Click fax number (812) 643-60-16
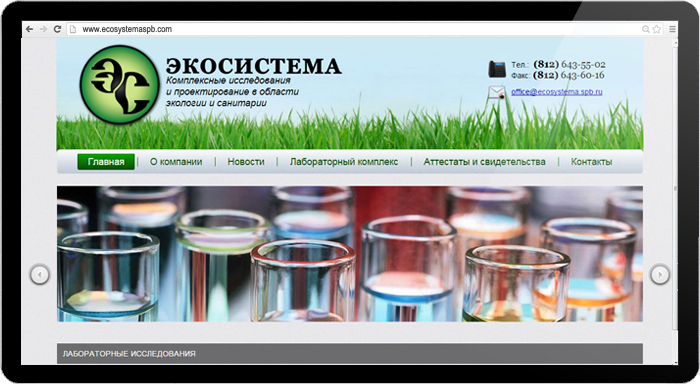 point(569,75)
